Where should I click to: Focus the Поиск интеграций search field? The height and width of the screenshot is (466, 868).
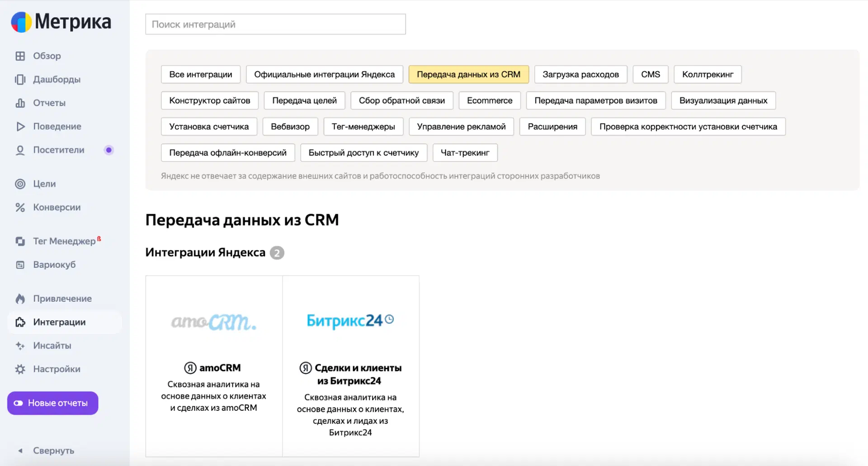coord(275,24)
